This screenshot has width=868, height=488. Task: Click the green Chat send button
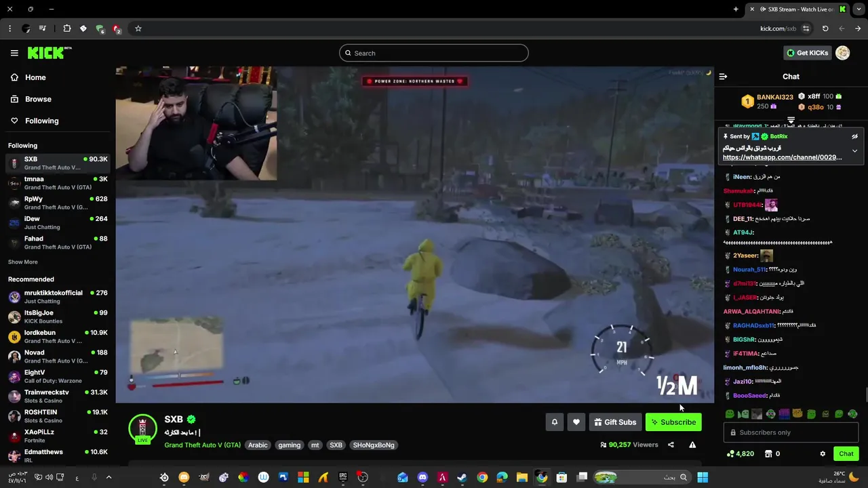point(846,453)
